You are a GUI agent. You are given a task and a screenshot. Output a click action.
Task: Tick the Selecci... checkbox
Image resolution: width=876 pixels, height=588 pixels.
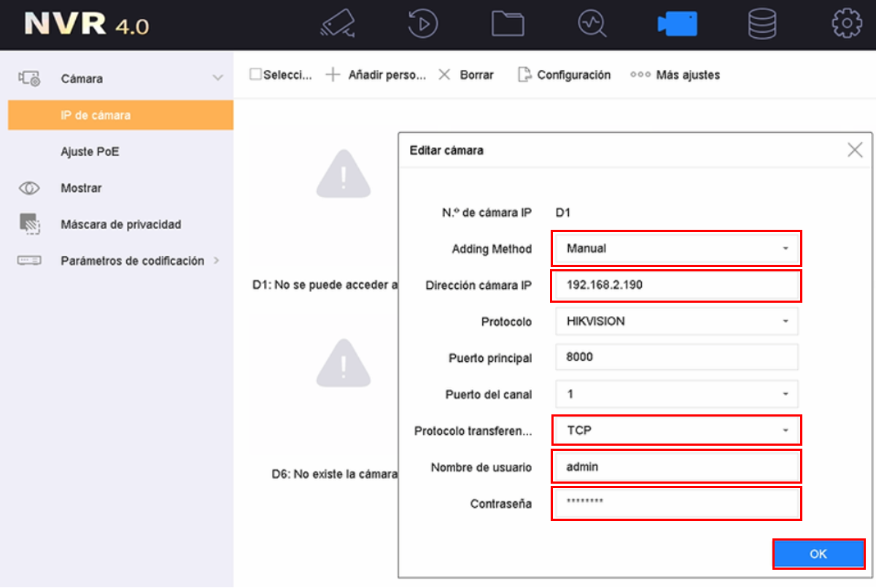[x=255, y=74]
